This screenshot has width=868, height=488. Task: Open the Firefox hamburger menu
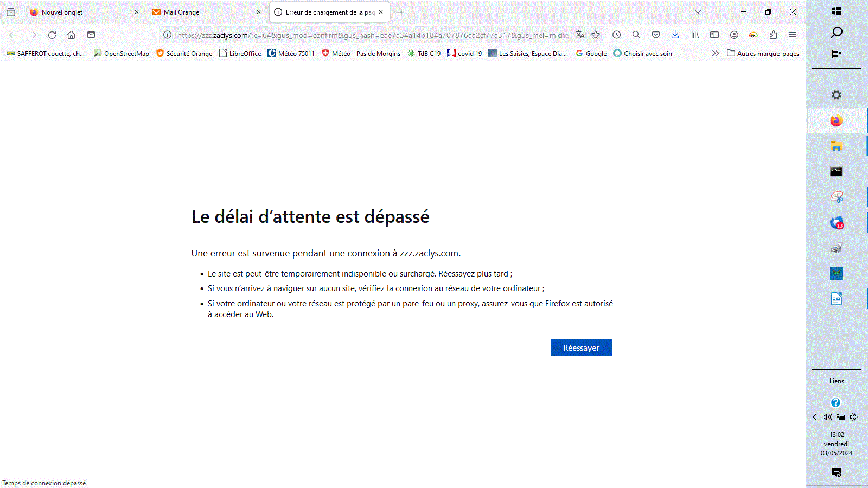pos(793,35)
